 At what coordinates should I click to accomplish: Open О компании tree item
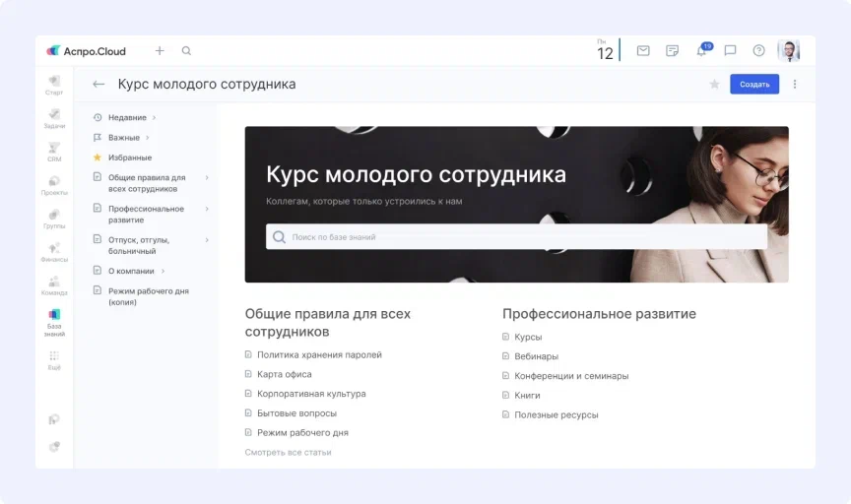(131, 272)
